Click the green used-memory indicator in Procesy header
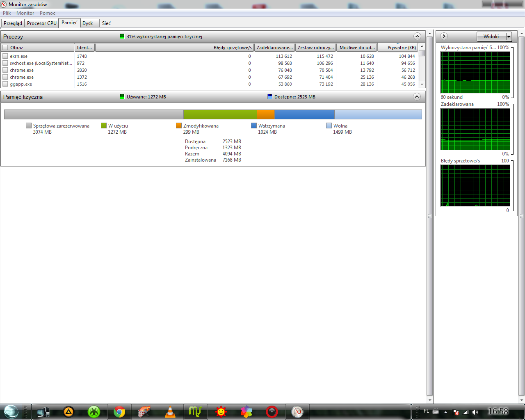This screenshot has height=420, width=525. click(122, 36)
